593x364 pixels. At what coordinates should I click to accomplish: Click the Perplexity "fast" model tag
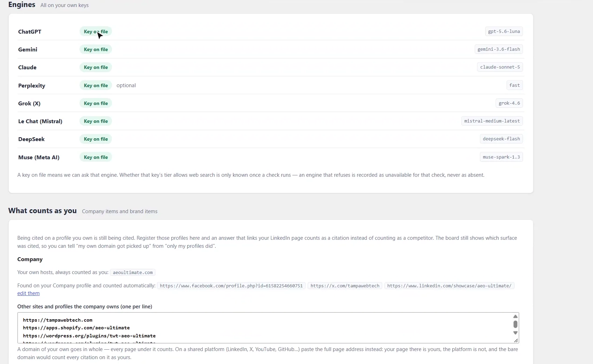pyautogui.click(x=515, y=85)
